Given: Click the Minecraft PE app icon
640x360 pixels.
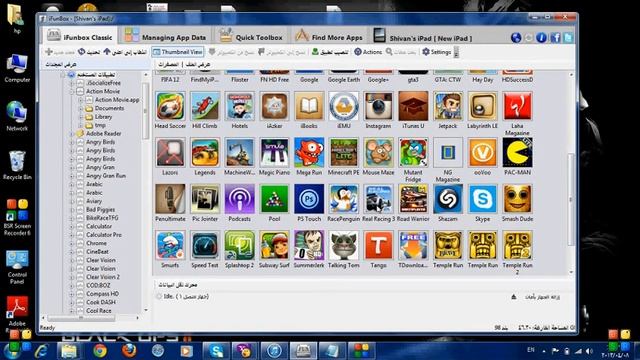Looking at the screenshot, I should (x=344, y=153).
